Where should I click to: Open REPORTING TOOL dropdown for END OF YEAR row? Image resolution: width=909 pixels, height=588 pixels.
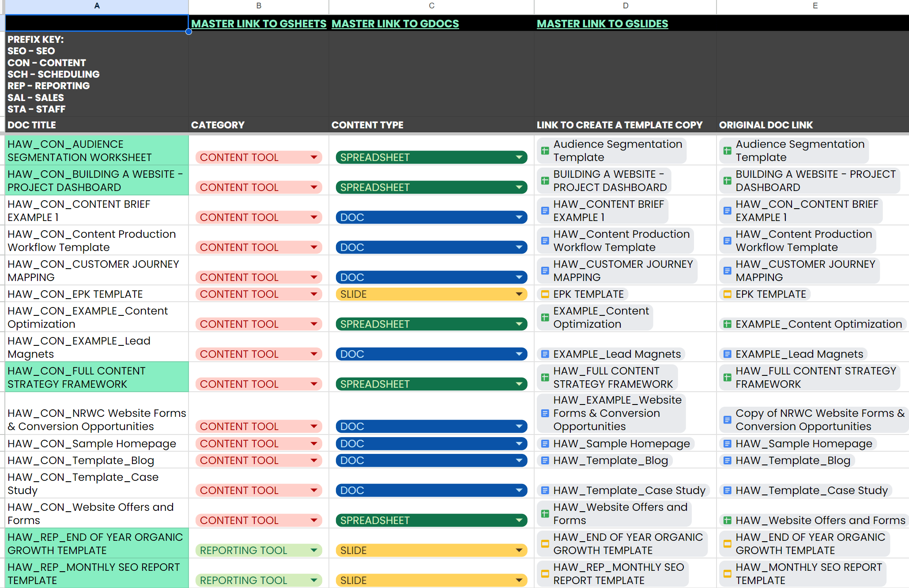coord(314,551)
